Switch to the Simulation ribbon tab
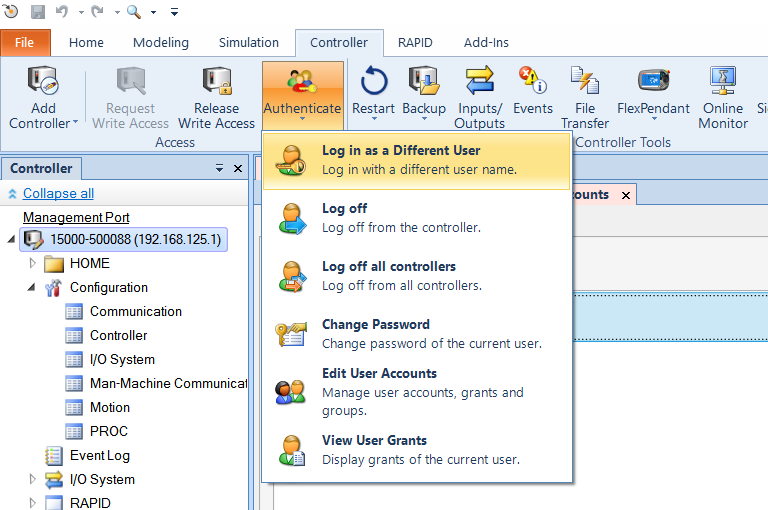This screenshot has height=510, width=768. (249, 43)
